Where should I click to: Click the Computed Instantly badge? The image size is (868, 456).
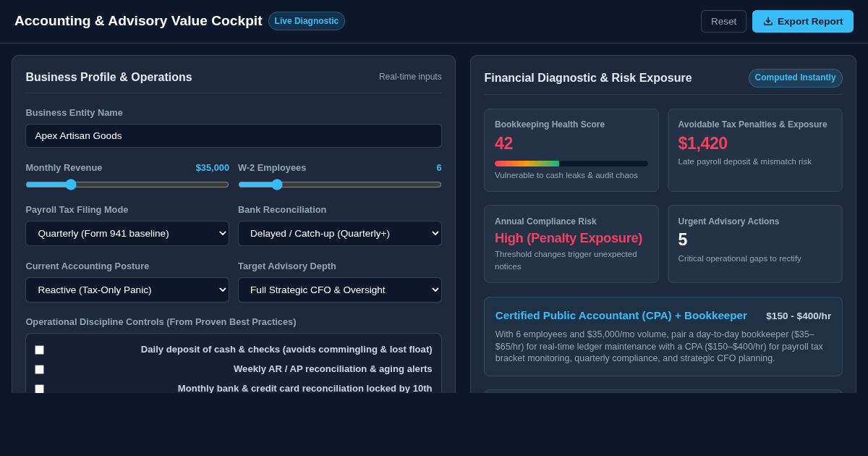795,77
